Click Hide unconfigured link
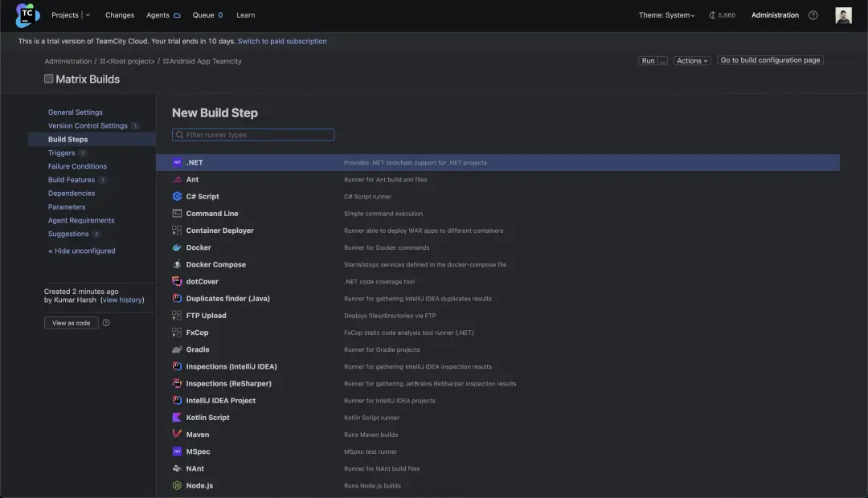Image resolution: width=868 pixels, height=498 pixels. (82, 251)
